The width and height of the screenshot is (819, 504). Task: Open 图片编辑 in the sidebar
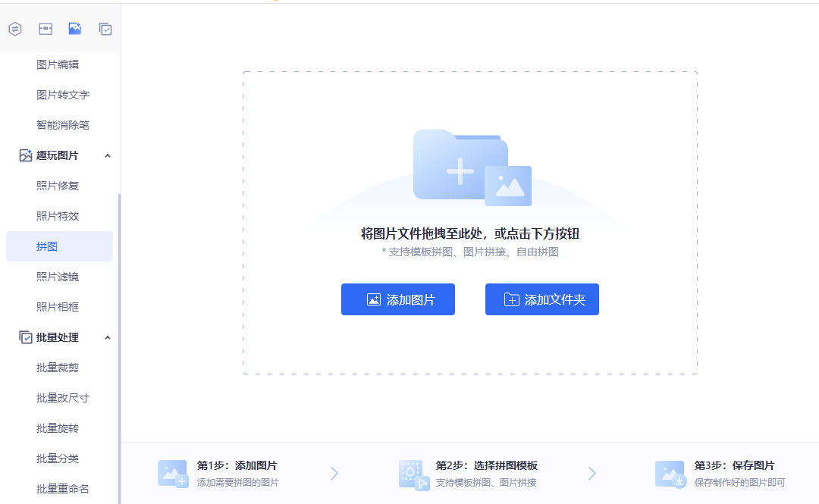pos(58,64)
